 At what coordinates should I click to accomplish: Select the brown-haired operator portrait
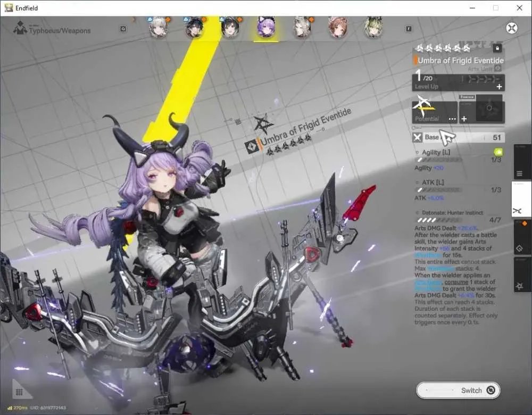tap(338, 27)
